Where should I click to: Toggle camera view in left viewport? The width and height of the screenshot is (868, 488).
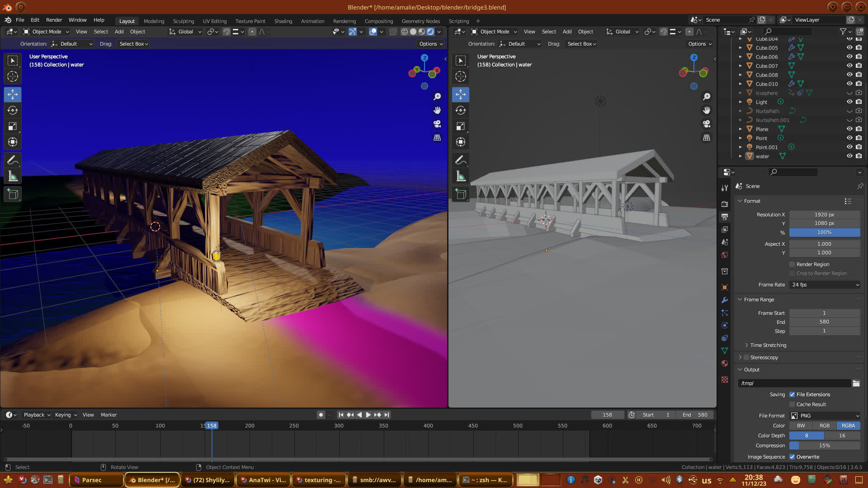point(437,124)
